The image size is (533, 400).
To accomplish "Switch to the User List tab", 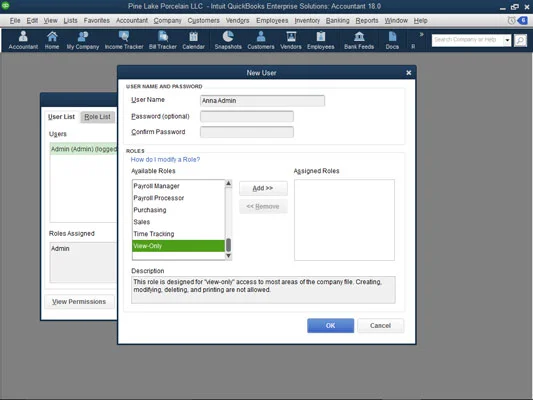I will [x=61, y=117].
